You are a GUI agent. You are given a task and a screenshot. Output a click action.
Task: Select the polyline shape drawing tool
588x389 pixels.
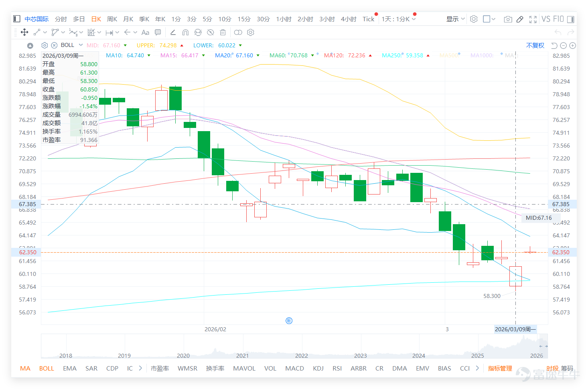[55, 32]
